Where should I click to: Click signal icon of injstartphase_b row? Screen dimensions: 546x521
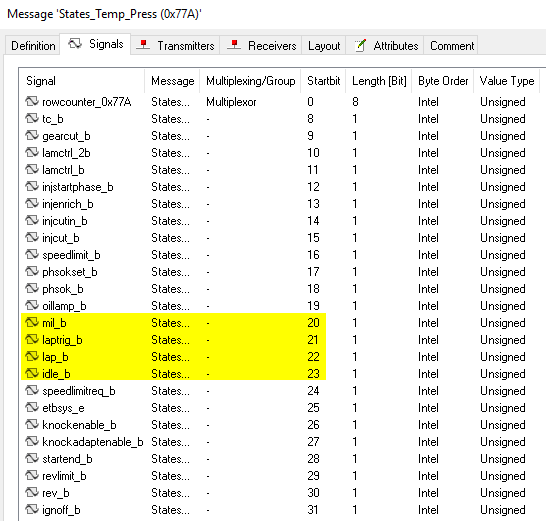pyautogui.click(x=32, y=187)
